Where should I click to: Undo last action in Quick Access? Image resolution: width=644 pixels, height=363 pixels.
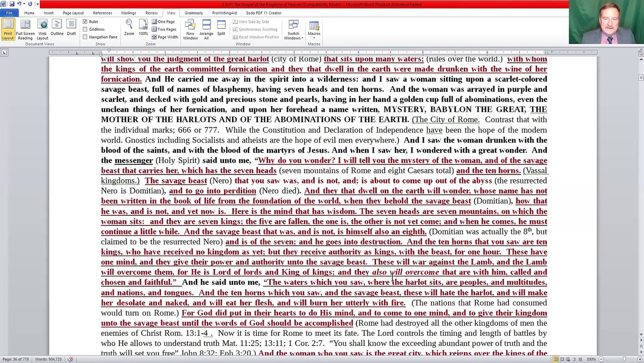coord(19,4)
